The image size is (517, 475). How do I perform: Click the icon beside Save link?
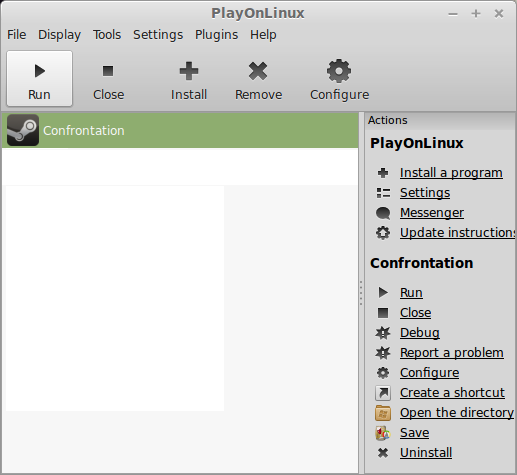click(x=383, y=433)
